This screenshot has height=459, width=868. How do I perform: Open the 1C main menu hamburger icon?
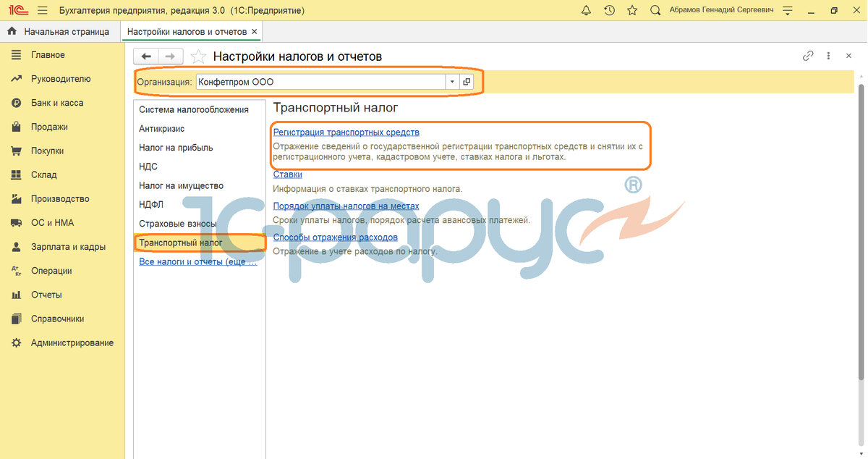point(42,11)
